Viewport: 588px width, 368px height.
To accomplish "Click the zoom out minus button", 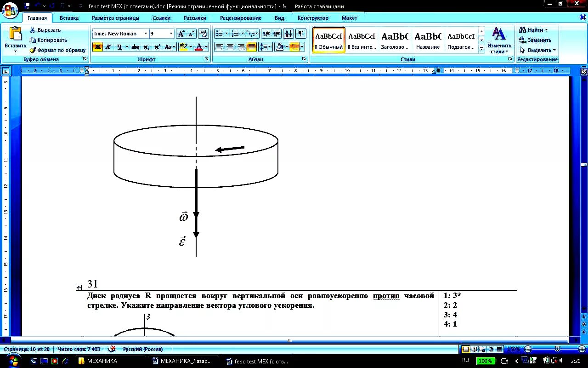I will pyautogui.click(x=528, y=349).
